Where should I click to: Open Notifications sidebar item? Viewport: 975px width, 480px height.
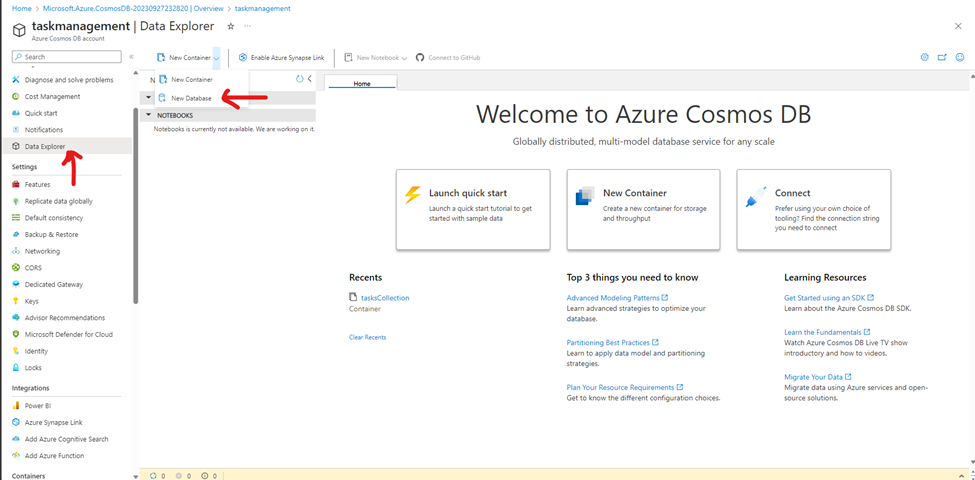point(44,130)
